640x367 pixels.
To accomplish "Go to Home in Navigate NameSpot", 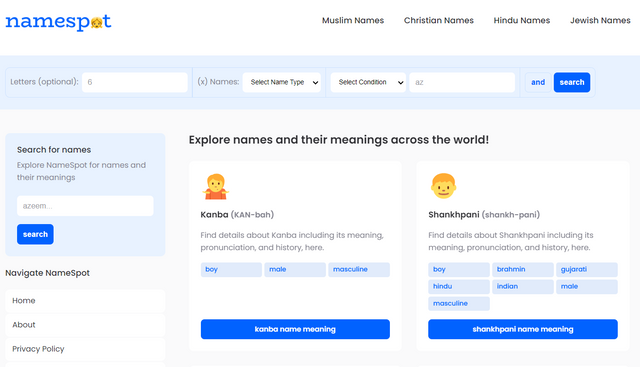I will click(85, 301).
